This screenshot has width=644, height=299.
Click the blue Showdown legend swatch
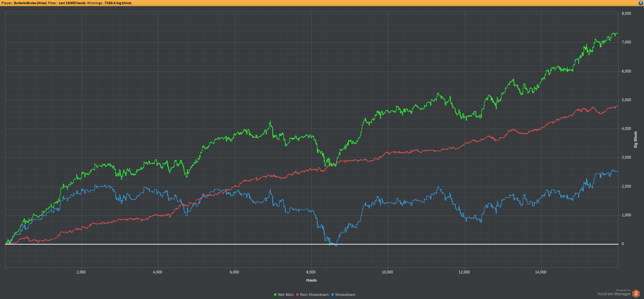(333, 295)
